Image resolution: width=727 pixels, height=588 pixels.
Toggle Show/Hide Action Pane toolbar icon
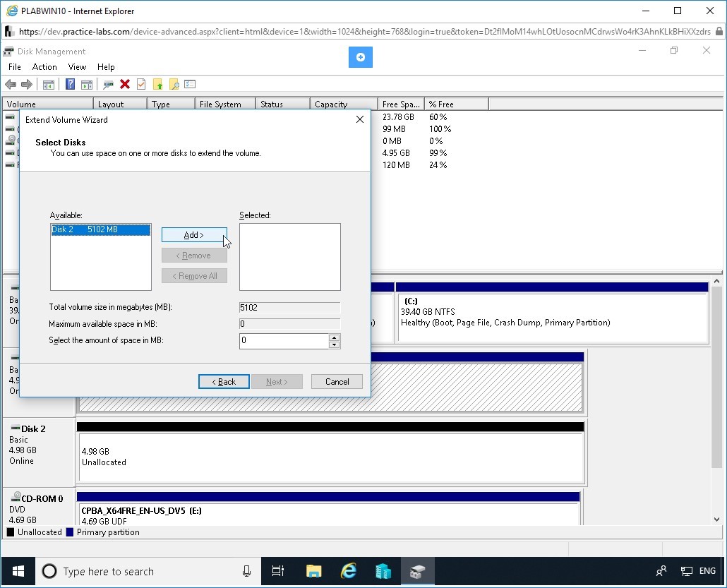pos(87,85)
